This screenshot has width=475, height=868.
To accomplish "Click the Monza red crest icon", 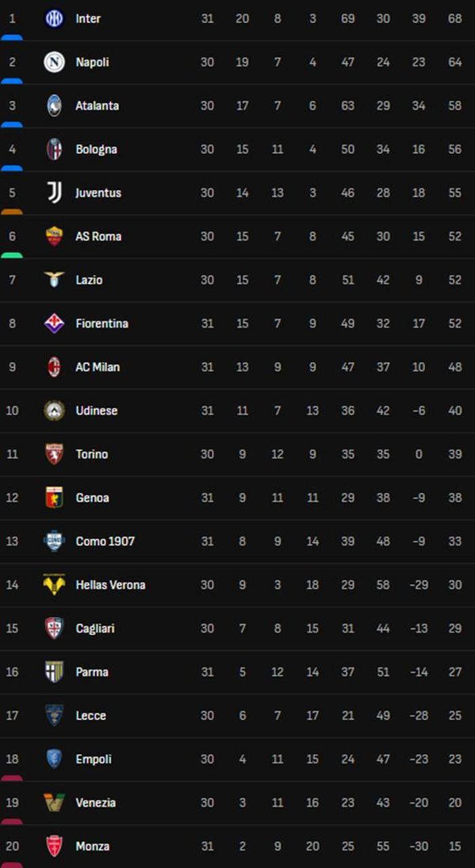I will 54,846.
